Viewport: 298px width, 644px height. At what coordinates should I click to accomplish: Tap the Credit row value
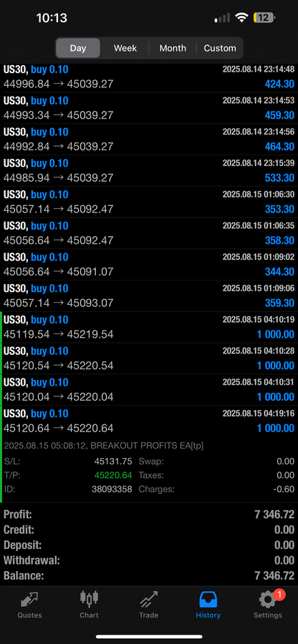(284, 530)
